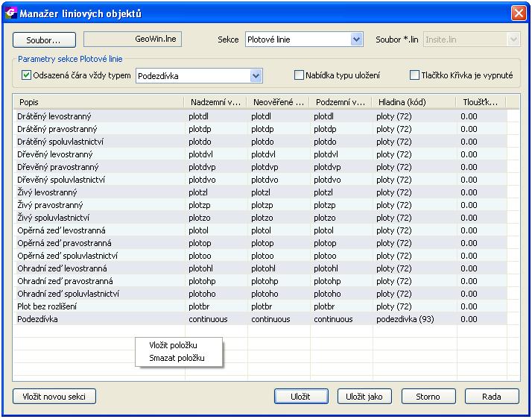The height and width of the screenshot is (419, 532).
Task: Click the GeoWin.lne file name field
Action: pyautogui.click(x=133, y=39)
